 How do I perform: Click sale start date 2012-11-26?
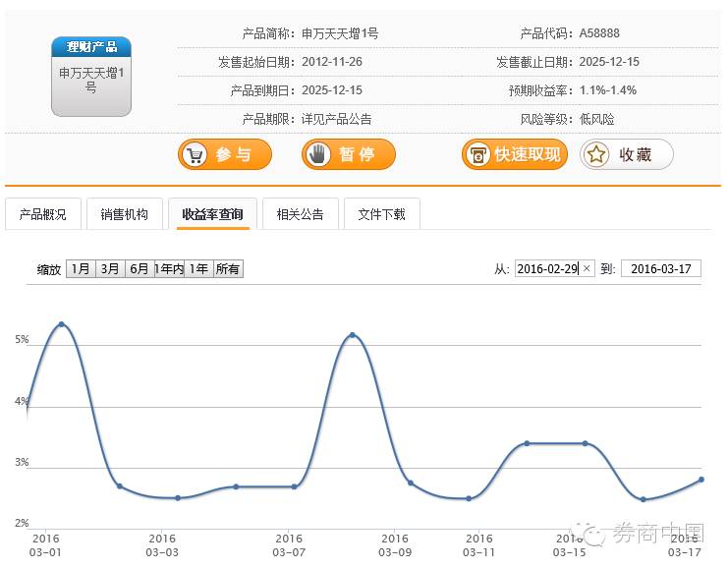pyautogui.click(x=332, y=62)
